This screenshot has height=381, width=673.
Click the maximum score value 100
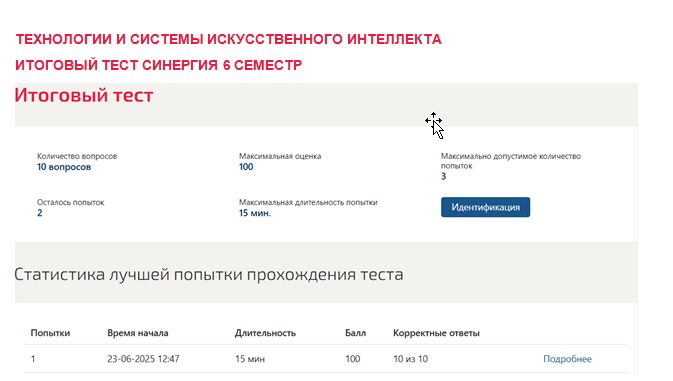[x=246, y=167]
